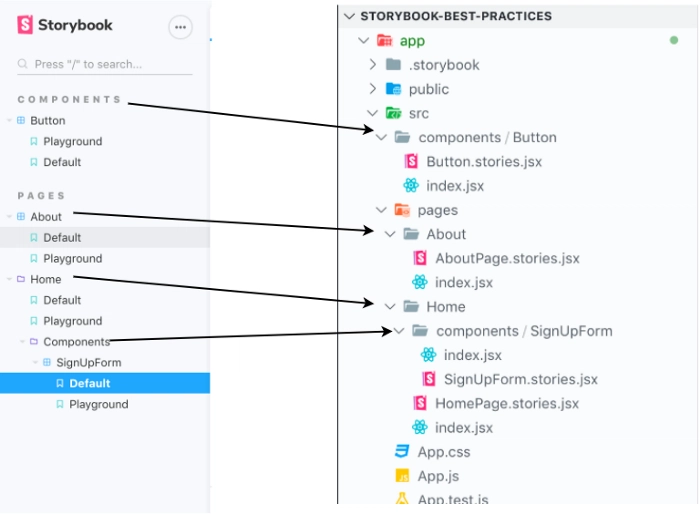This screenshot has height=514, width=700.
Task: Click the bookmark icon beside Button Playground story
Action: coord(33,142)
